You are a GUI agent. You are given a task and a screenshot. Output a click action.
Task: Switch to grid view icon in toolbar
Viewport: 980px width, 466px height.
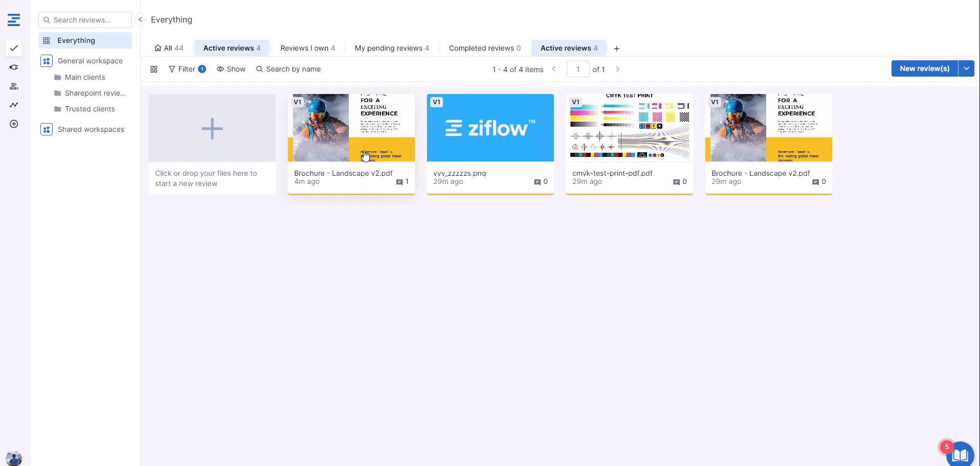pos(153,69)
